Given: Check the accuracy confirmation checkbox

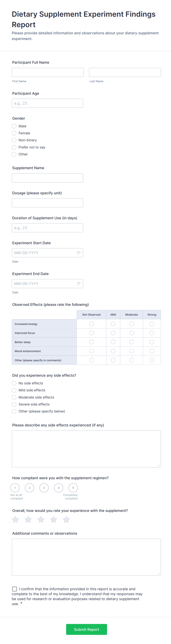Looking at the screenshot, I should pos(15,589).
